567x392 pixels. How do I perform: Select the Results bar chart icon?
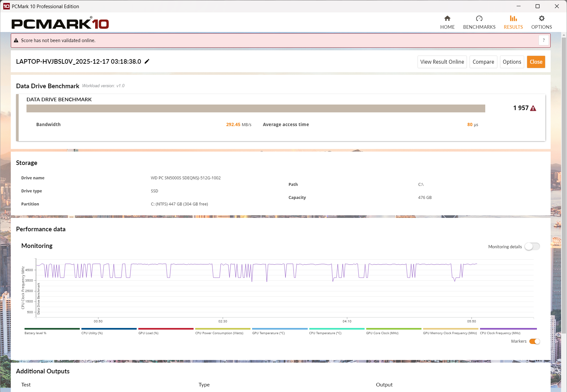[x=513, y=18]
